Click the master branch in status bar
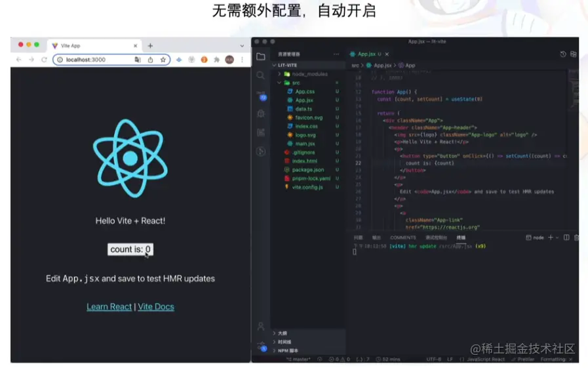 [298, 359]
